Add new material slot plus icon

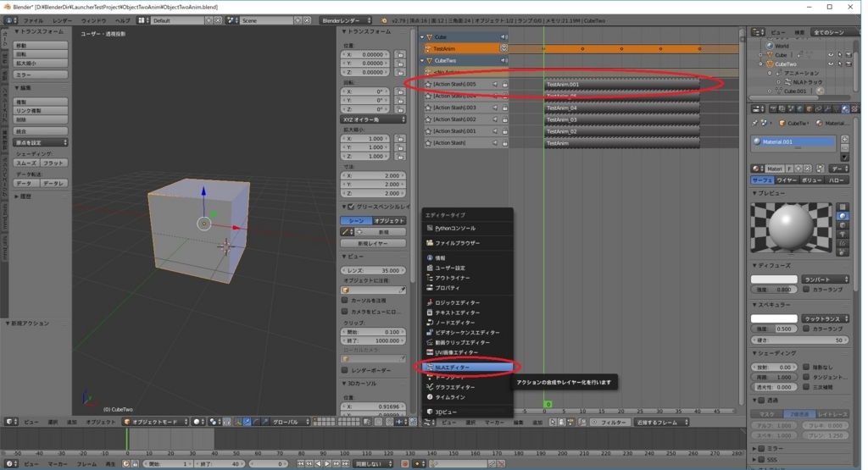coord(845,140)
